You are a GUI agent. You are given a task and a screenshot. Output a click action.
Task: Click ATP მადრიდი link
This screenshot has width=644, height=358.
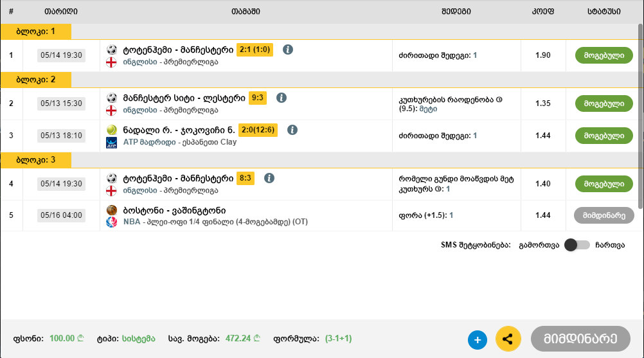point(149,142)
